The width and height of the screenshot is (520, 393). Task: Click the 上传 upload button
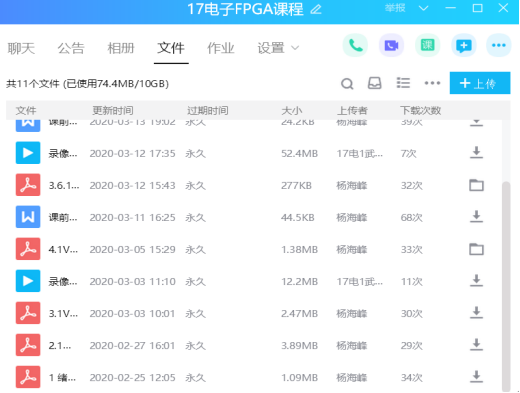(x=480, y=83)
